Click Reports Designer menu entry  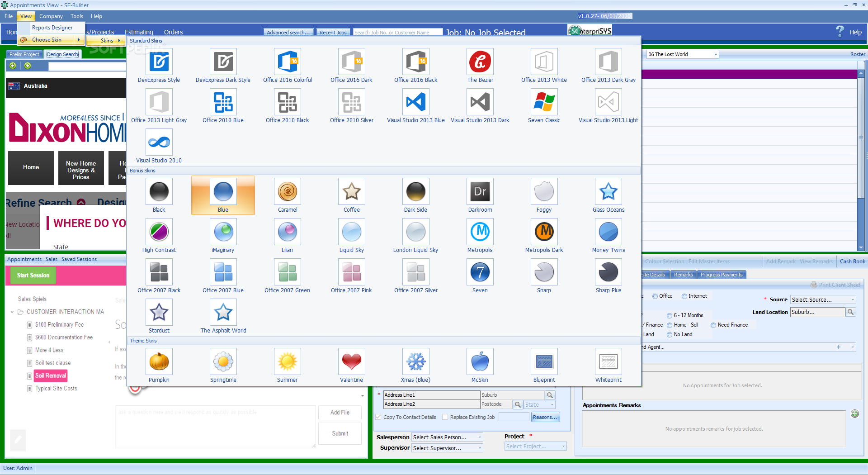pyautogui.click(x=52, y=28)
